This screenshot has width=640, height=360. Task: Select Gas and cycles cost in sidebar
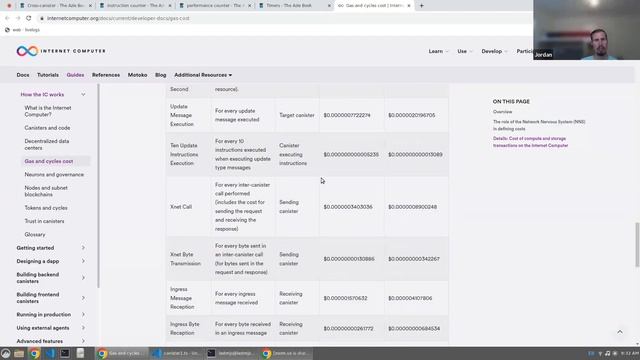(x=49, y=161)
